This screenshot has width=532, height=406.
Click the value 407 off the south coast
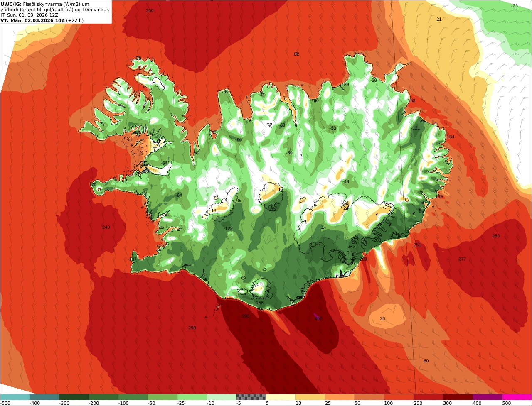[318, 318]
